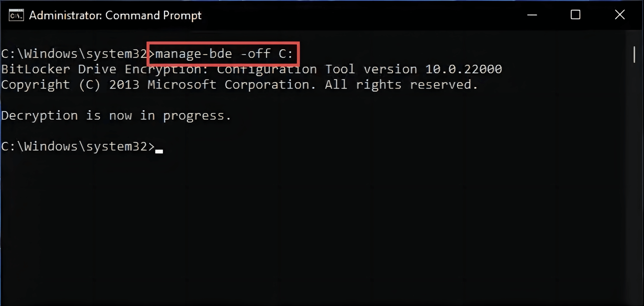Click the maximize window control icon
The height and width of the screenshot is (306, 644).
[x=576, y=15]
